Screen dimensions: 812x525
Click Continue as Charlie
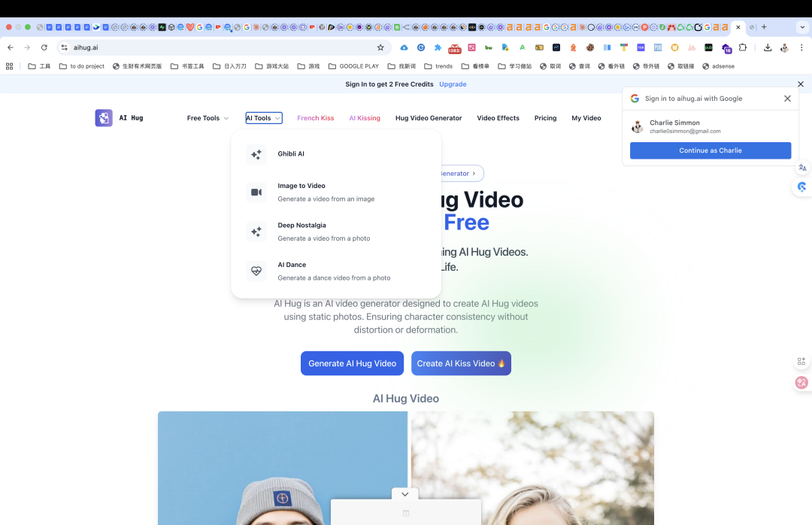click(710, 150)
